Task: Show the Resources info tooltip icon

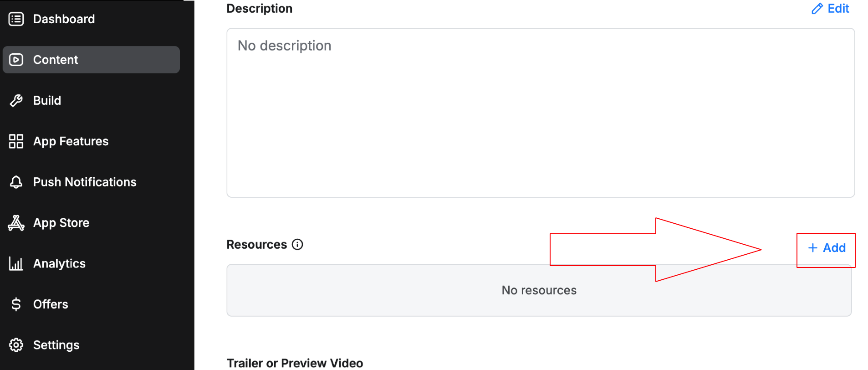Action: (297, 245)
